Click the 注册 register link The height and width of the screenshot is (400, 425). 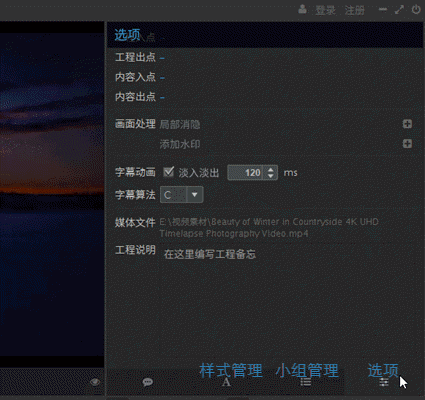click(x=355, y=10)
